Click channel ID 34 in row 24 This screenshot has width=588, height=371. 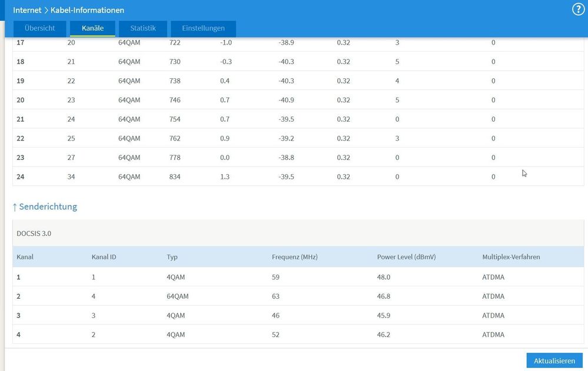point(71,176)
